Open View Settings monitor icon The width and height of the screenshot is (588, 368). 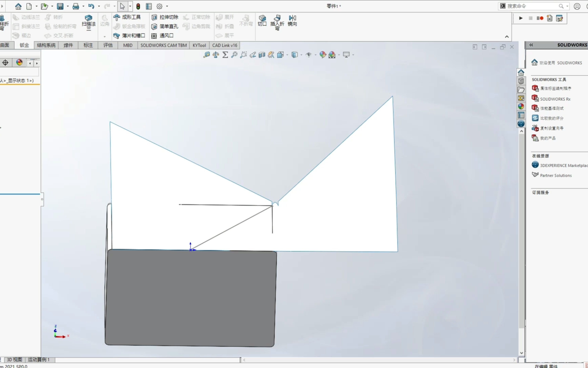[346, 55]
